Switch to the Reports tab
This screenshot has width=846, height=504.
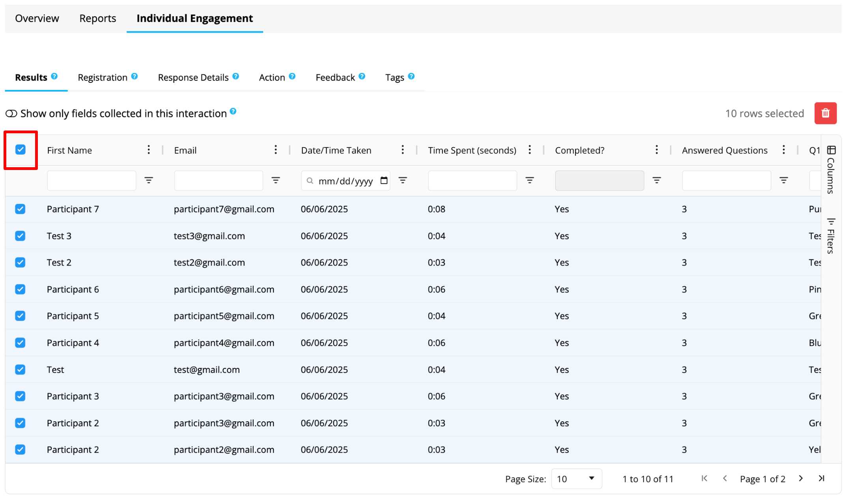(97, 18)
